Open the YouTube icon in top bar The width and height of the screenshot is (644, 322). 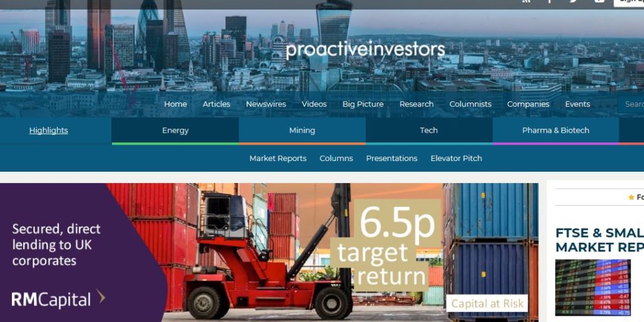click(x=599, y=1)
